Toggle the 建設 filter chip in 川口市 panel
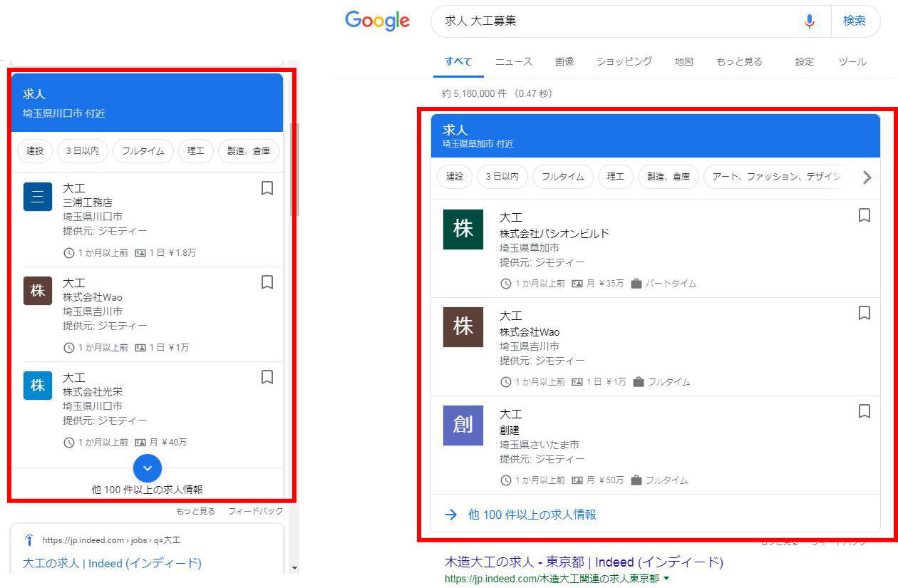898x588 pixels. point(35,151)
